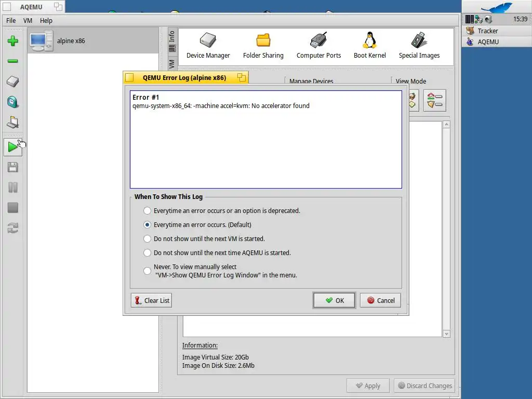
Task: Click the Deskbar leaf menu logo
Action: [x=496, y=7]
